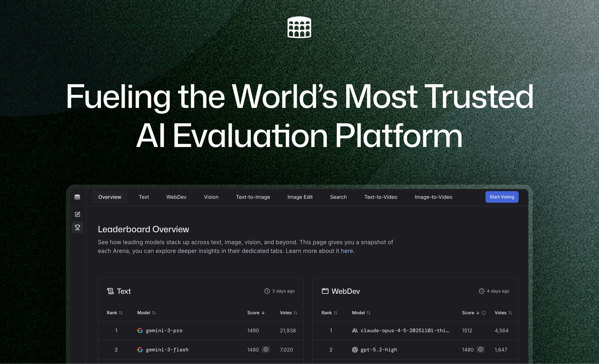Toggle Rank sorting in the WebDev table

click(336, 313)
